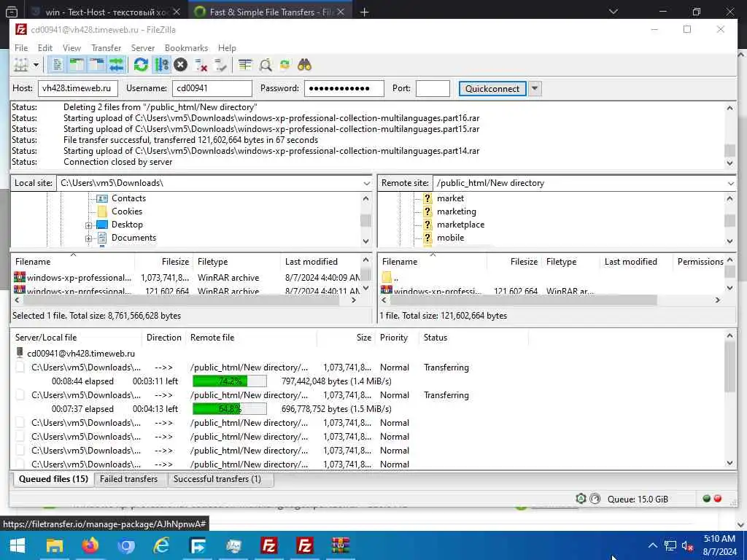Open the Edit menu
747x560 pixels.
[45, 48]
